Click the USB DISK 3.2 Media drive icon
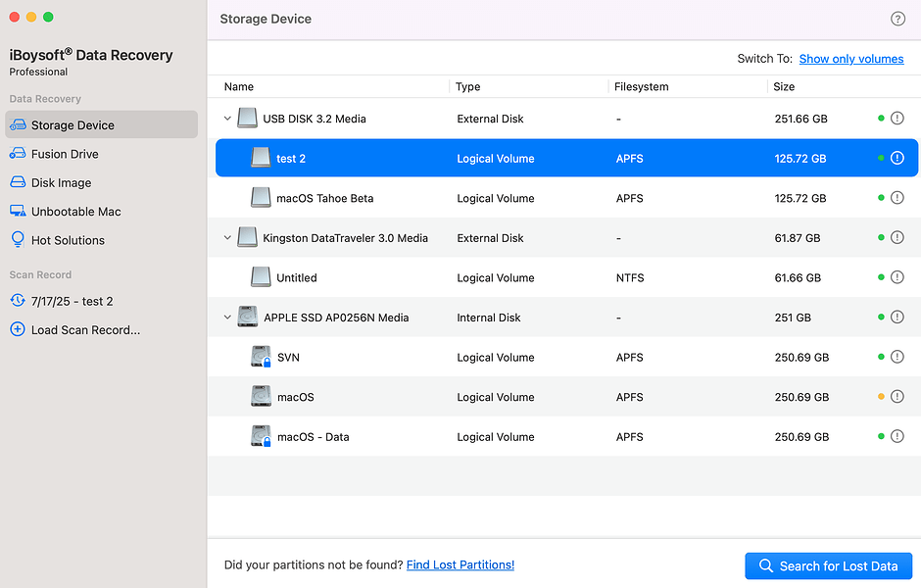 click(x=247, y=118)
